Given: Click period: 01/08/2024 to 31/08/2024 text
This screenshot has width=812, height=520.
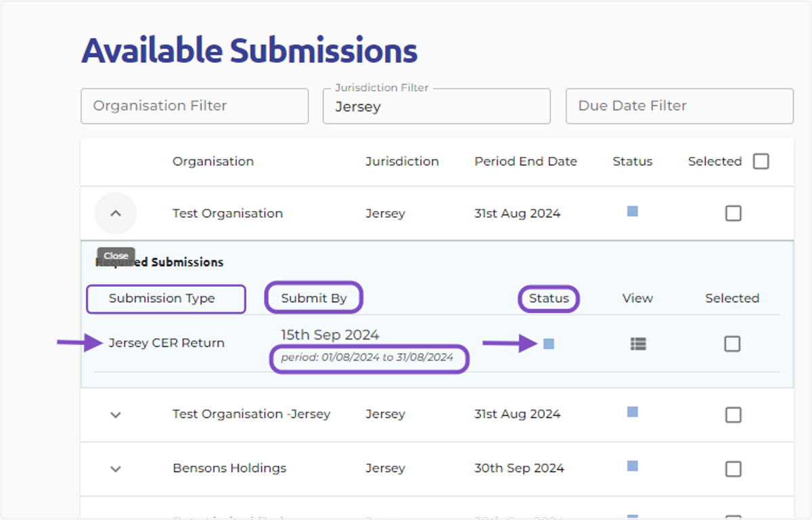Looking at the screenshot, I should (x=367, y=357).
